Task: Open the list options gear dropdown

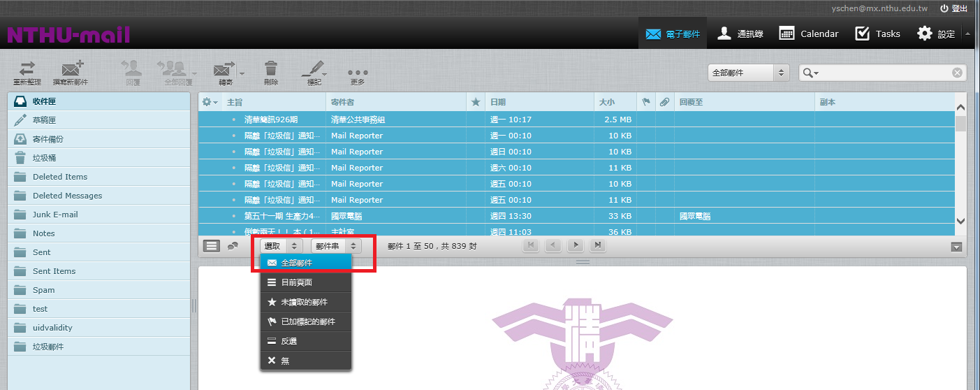Action: (x=210, y=102)
